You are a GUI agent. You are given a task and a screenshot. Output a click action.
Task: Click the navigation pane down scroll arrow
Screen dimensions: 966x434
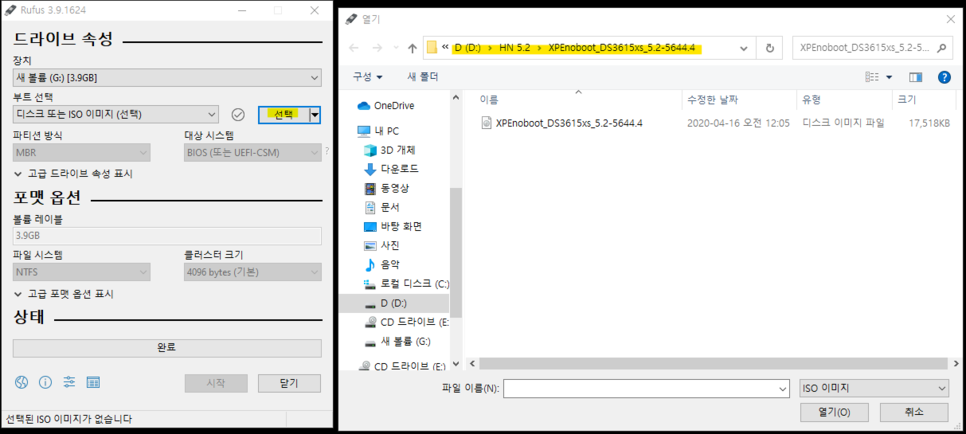tap(456, 364)
